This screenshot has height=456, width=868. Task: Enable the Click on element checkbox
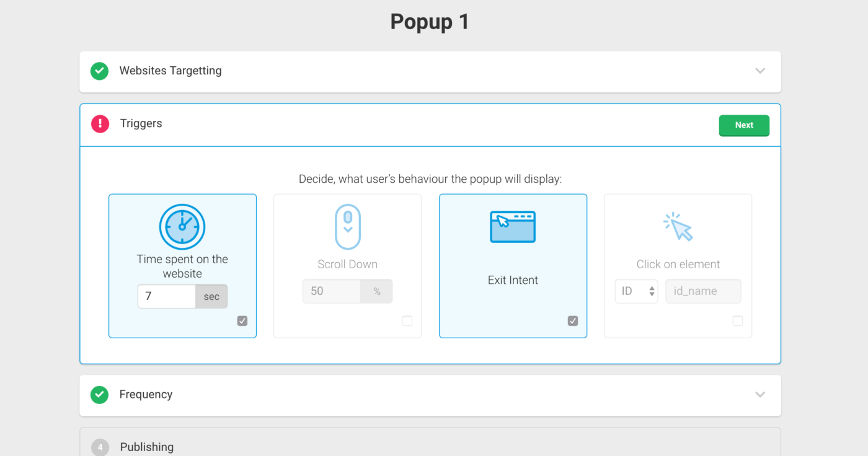point(738,321)
